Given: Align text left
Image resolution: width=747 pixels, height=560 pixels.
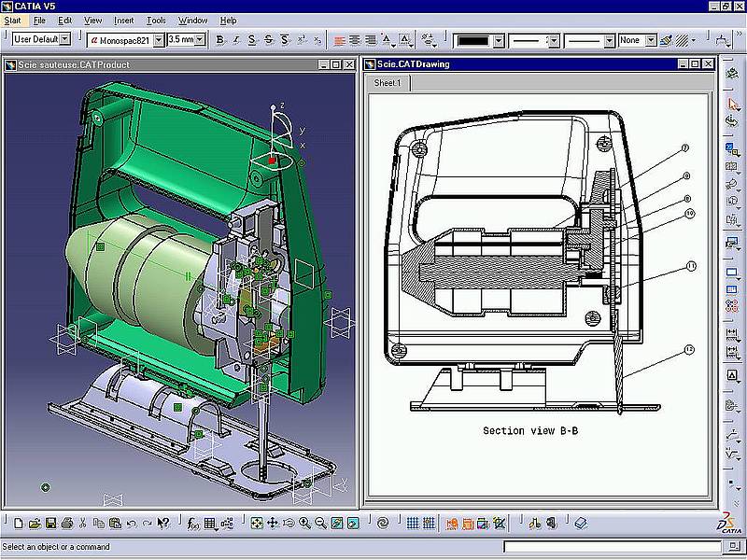Looking at the screenshot, I should (339, 40).
